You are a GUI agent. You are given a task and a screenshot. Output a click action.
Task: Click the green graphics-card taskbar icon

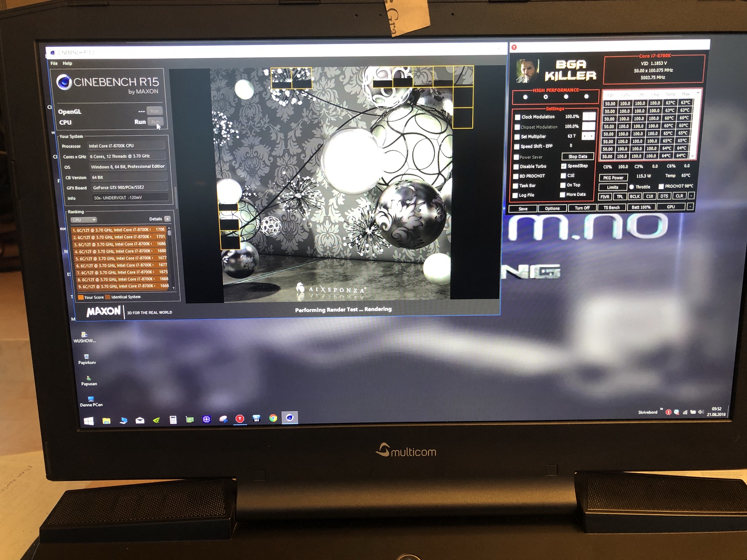(x=190, y=420)
